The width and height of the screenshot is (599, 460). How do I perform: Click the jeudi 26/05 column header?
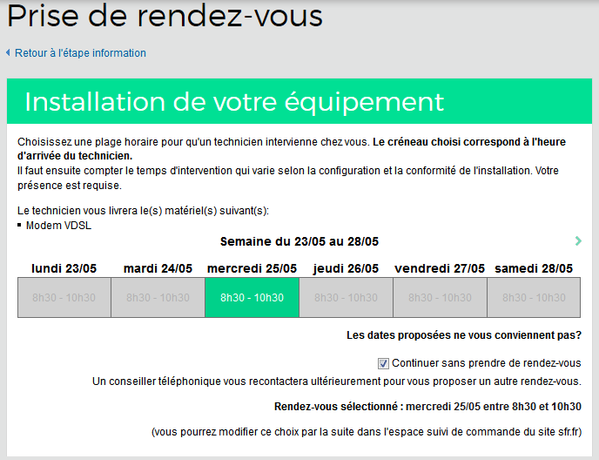[x=346, y=269]
